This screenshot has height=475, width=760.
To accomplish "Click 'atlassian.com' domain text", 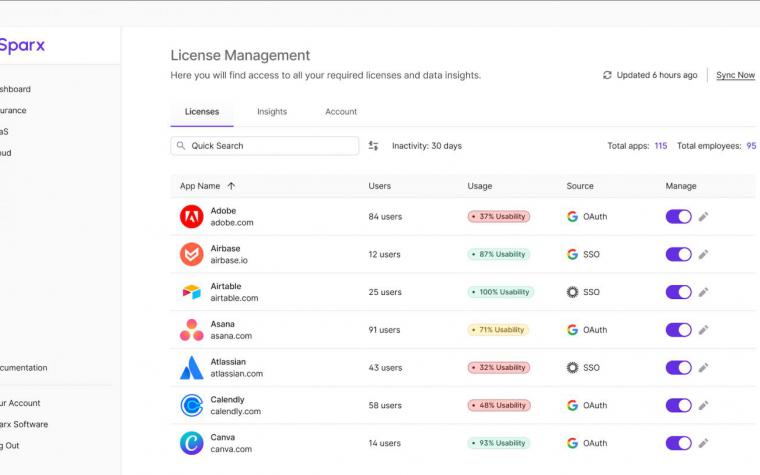I will pyautogui.click(x=237, y=374).
